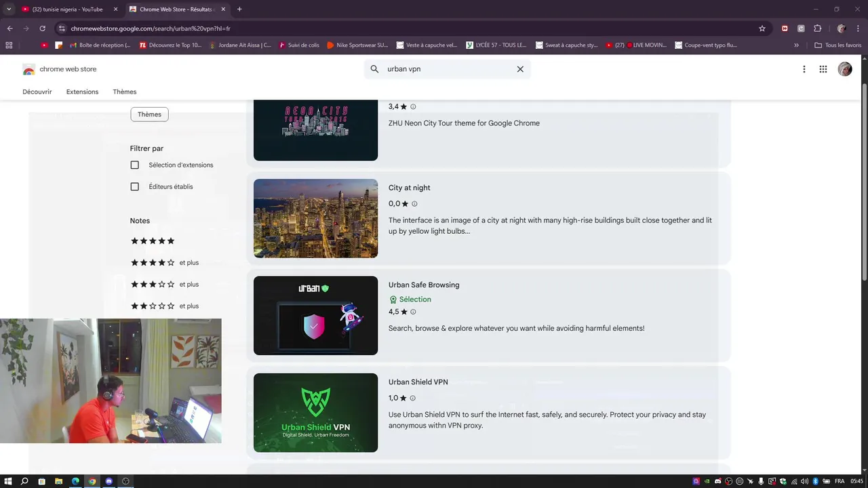Click the Urban Safe Browsing thumbnail
Image resolution: width=868 pixels, height=488 pixels.
click(315, 315)
